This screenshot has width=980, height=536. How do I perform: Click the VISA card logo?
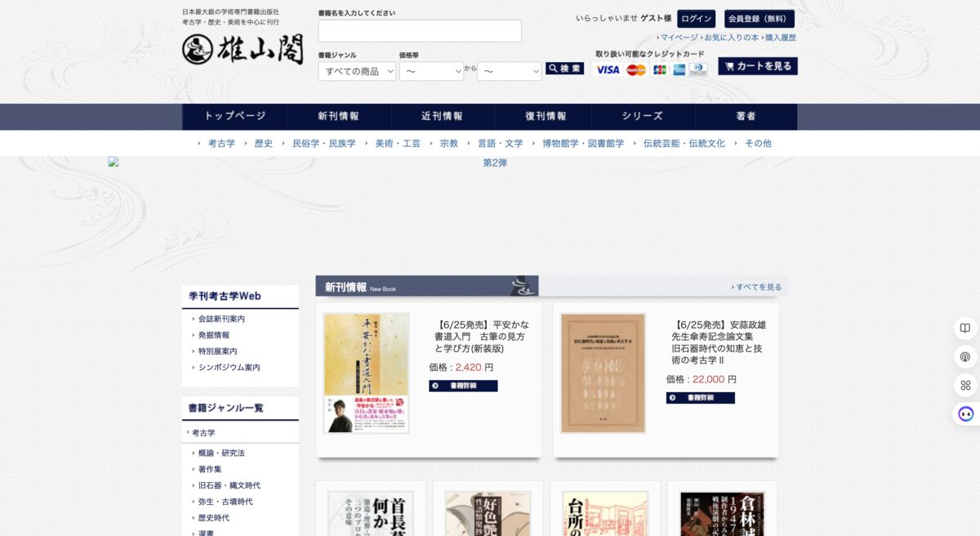pyautogui.click(x=608, y=69)
